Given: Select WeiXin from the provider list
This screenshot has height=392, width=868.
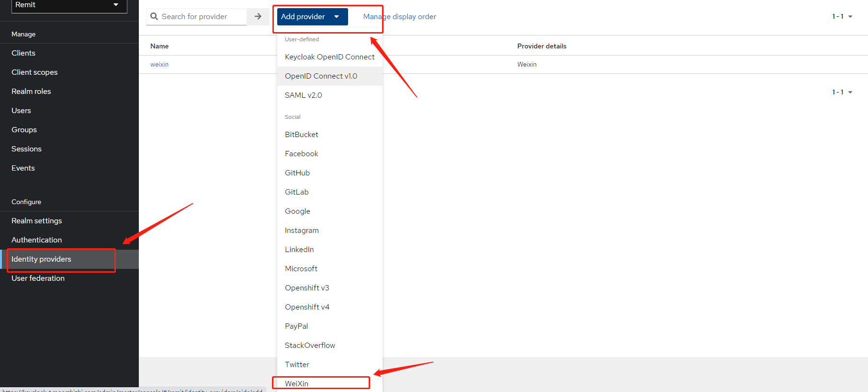Looking at the screenshot, I should click(x=297, y=383).
